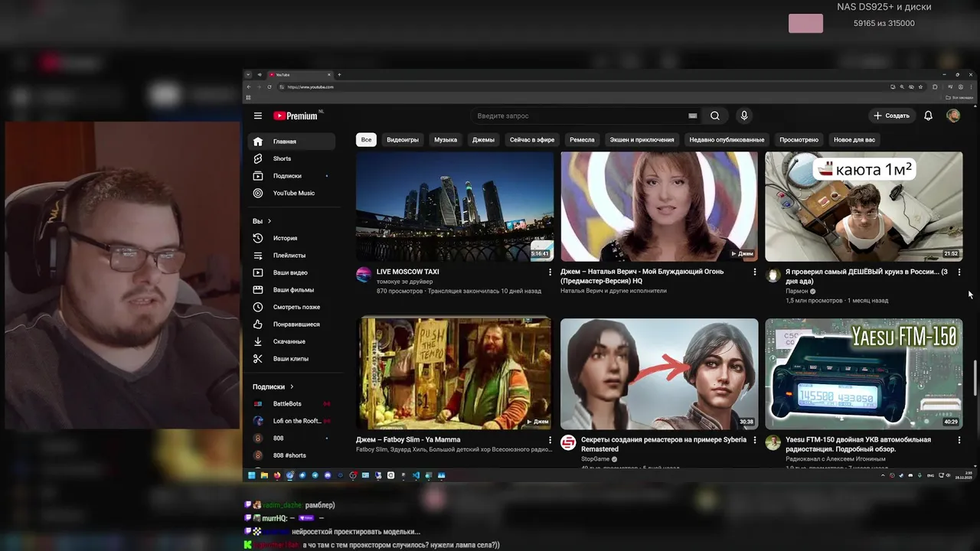Viewport: 980px width, 551px height.
Task: Click the YouTube Premium logo
Action: 296,116
